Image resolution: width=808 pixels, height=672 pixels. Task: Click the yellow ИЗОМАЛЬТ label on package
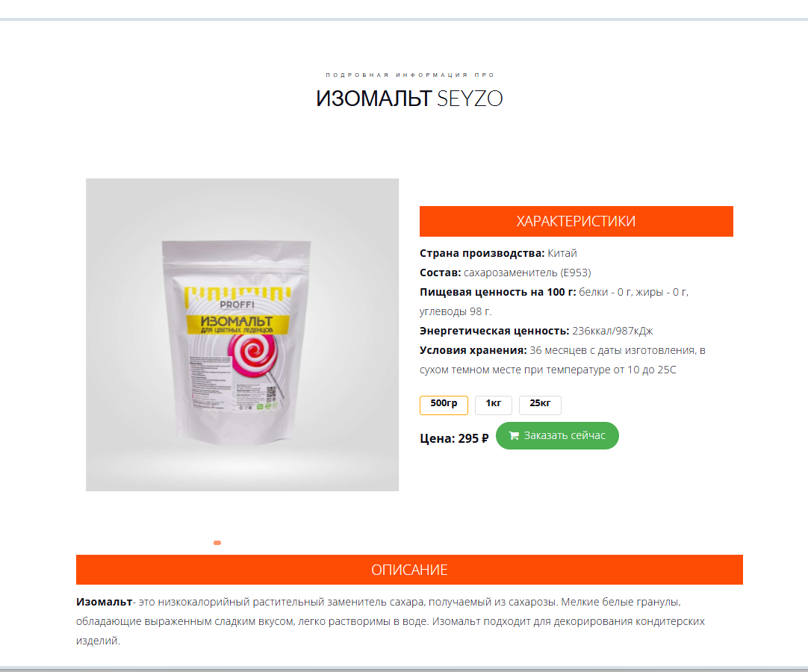[x=237, y=324]
